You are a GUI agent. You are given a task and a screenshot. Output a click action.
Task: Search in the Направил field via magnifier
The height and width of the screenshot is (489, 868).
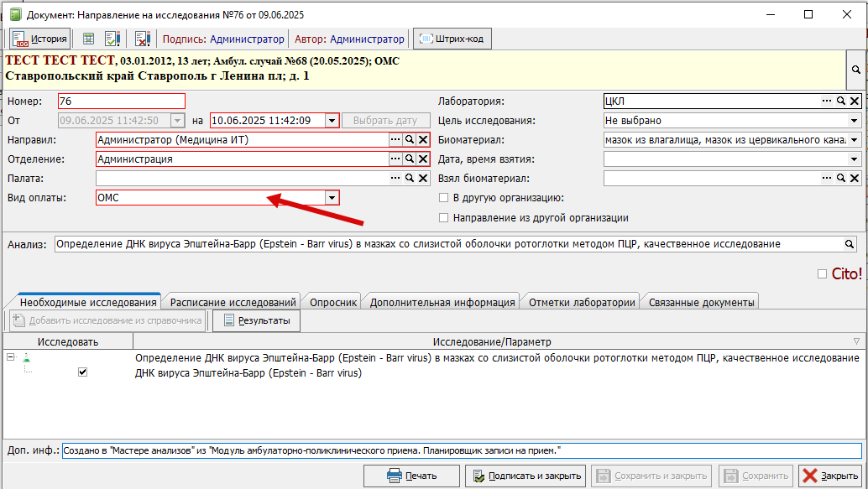pos(410,140)
